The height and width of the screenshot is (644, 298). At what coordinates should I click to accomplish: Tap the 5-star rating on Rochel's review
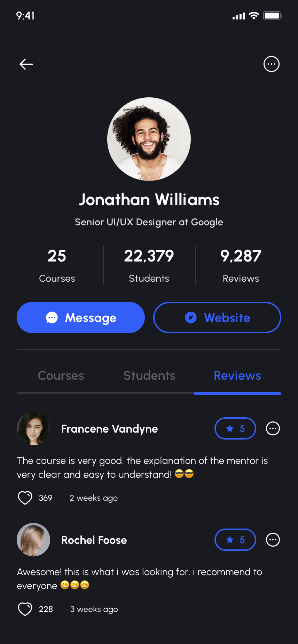235,540
